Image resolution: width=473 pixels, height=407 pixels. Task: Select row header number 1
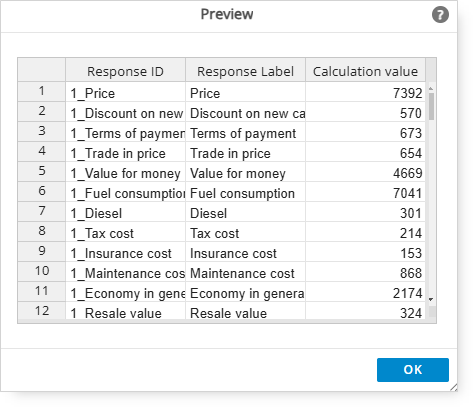(42, 91)
